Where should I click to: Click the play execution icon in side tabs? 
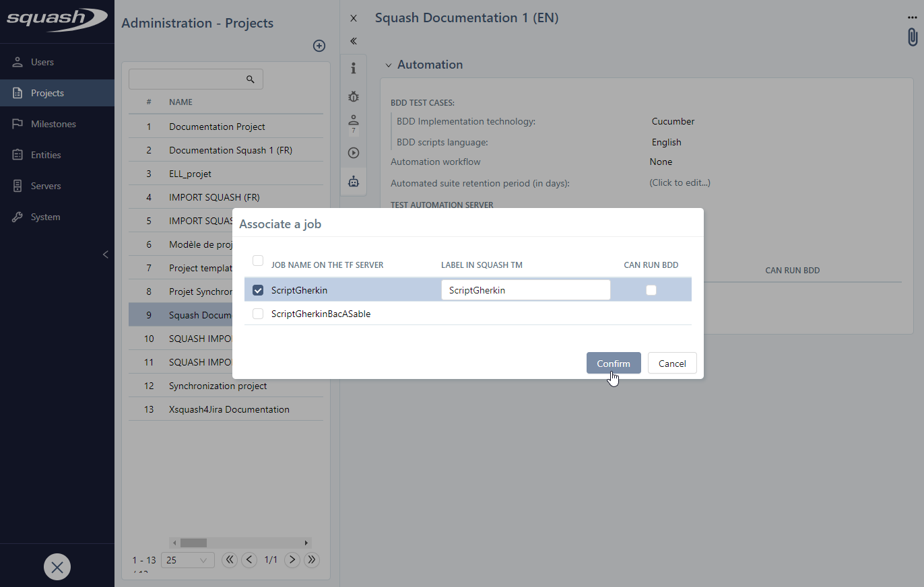(x=354, y=153)
